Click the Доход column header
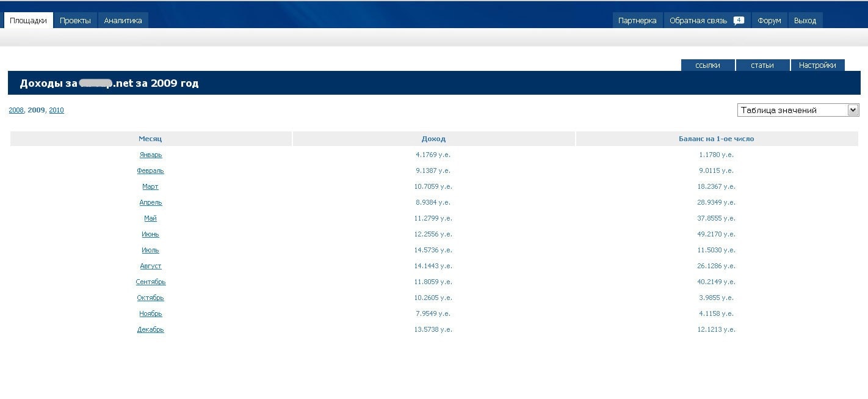Screen dimensions: 868x399 coord(433,139)
